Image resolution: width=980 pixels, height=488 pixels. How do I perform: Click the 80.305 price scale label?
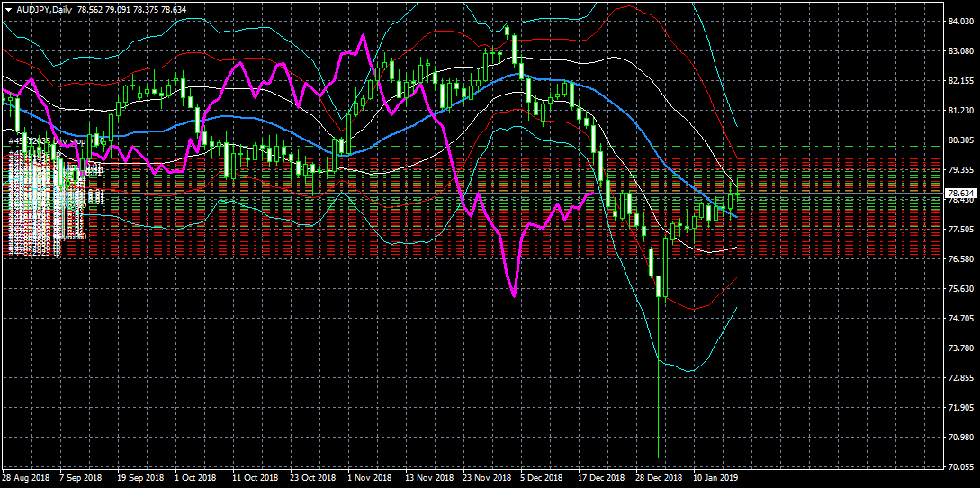[x=961, y=140]
